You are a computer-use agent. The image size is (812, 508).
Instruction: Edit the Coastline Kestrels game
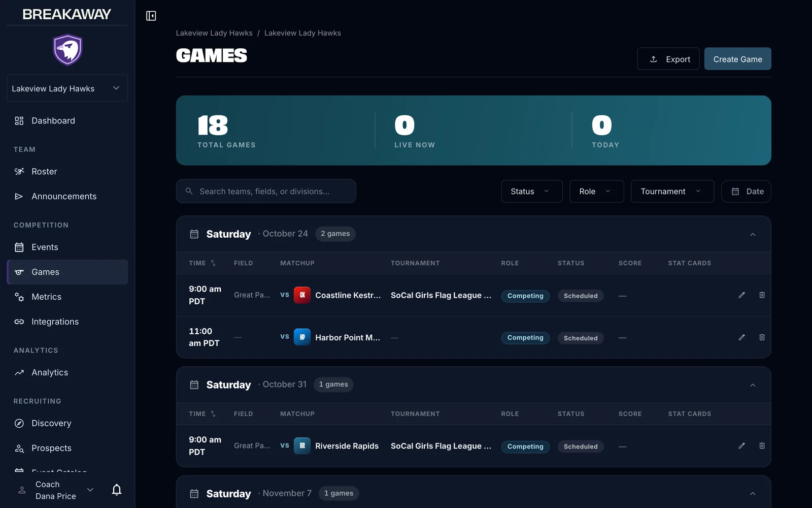tap(741, 295)
